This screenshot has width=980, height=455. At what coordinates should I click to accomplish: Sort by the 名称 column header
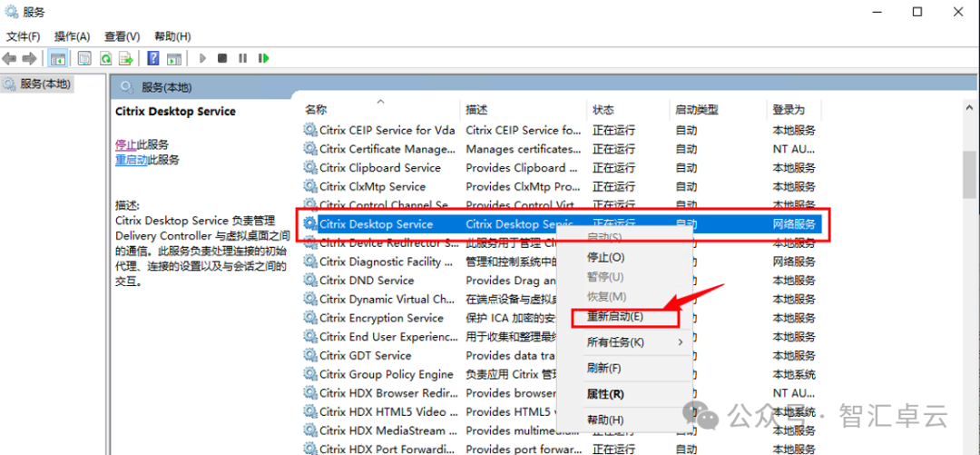380,110
